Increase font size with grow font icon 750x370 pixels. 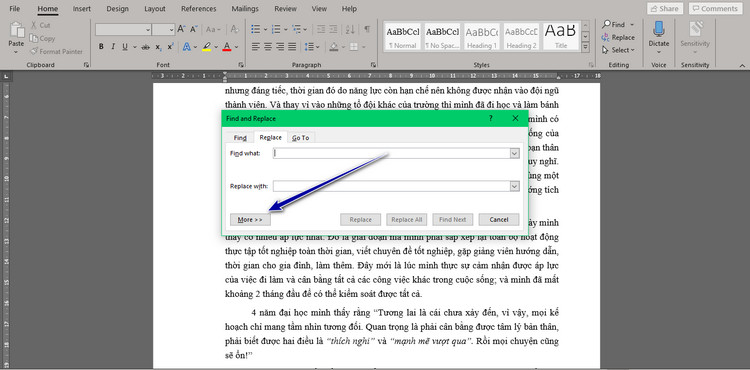[x=181, y=29]
